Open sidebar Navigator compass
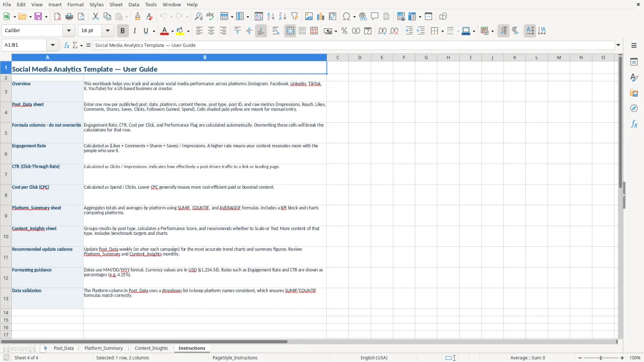Viewport: 644px width, 362px height. click(x=634, y=109)
